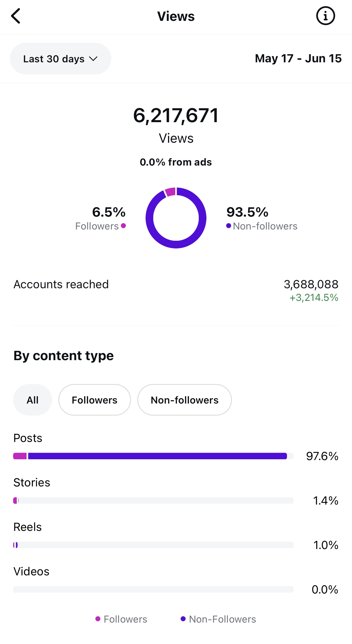352x644 pixels.
Task: Tap the purple Non-Followers legend dot at the bottom
Action: pyautogui.click(x=183, y=619)
